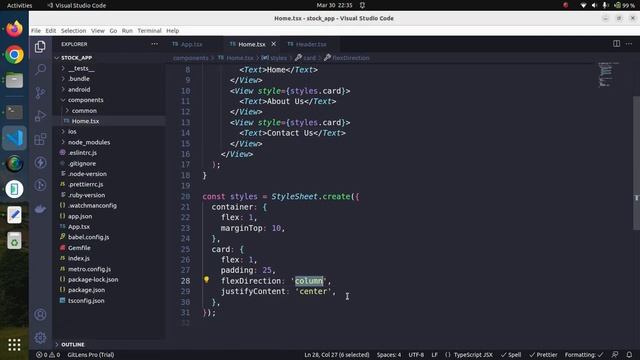Image resolution: width=640 pixels, height=360 pixels.
Task: Open the Terminal app from the dock
Action: [14, 111]
